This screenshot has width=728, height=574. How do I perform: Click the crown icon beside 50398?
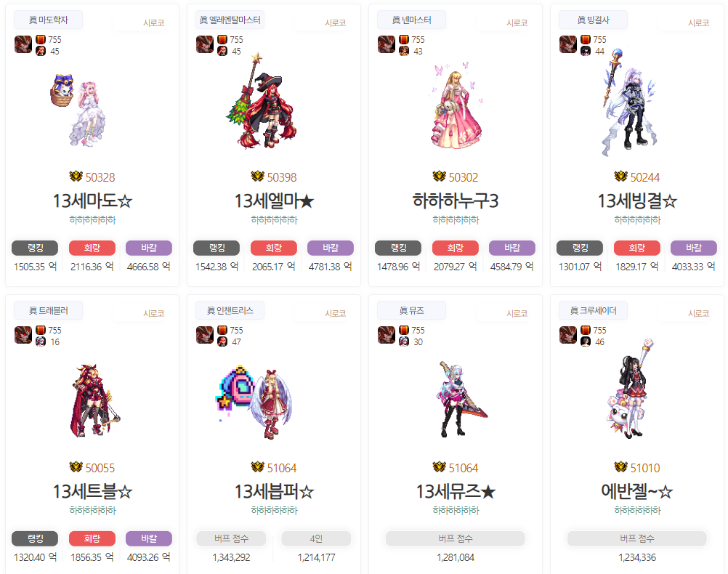point(257,177)
